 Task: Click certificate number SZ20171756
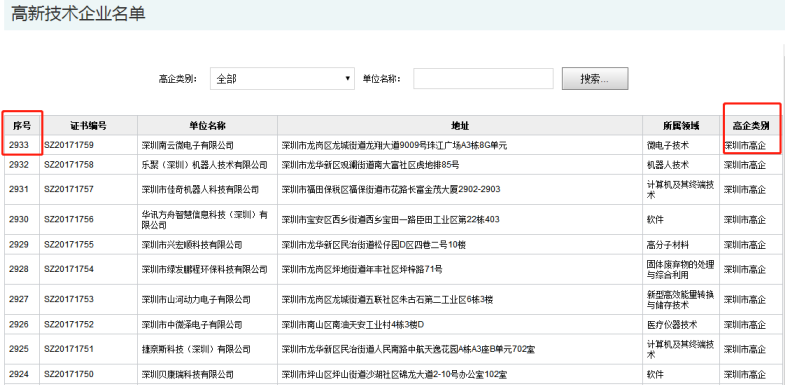click(x=69, y=219)
